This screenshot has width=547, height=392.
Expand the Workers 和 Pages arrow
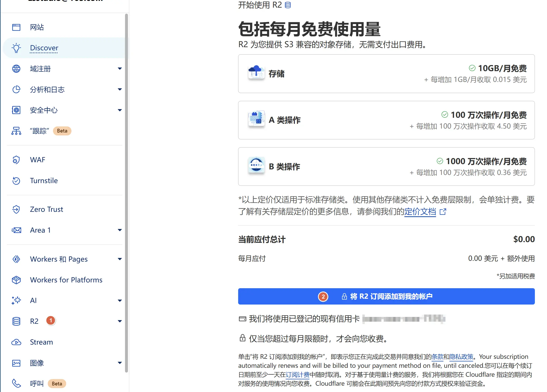120,259
